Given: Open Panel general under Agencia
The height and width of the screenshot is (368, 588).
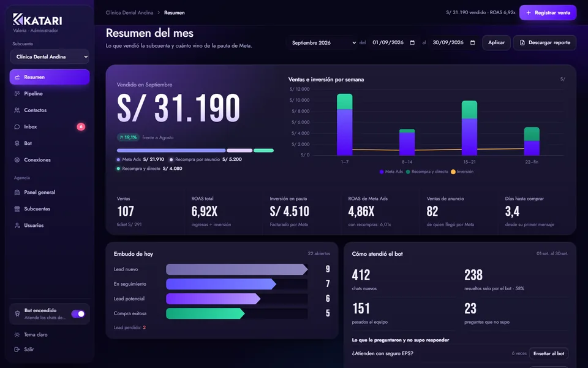Looking at the screenshot, I should tap(50, 192).
